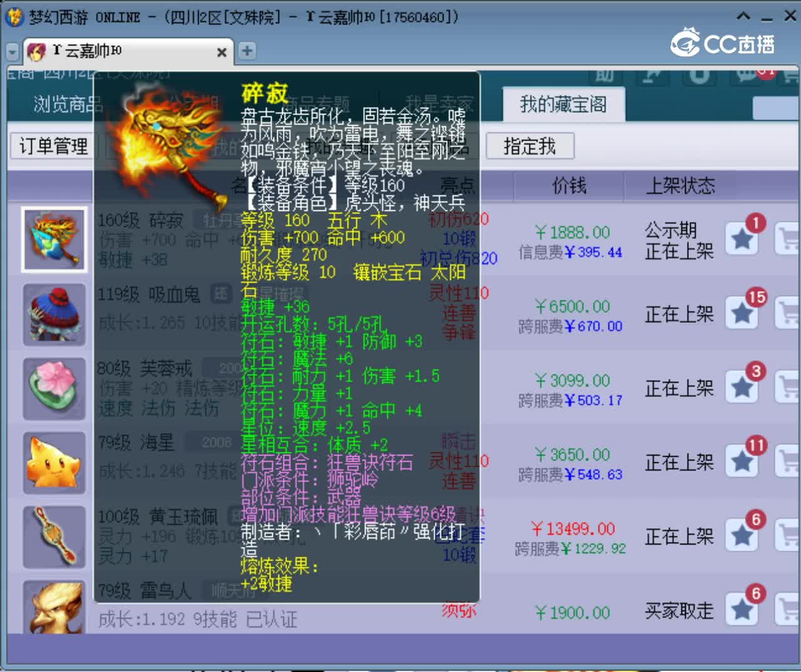Viewport: 801px width, 672px height.
Task: Click the 跨服费¥1229.92 text
Action: pyautogui.click(x=570, y=549)
